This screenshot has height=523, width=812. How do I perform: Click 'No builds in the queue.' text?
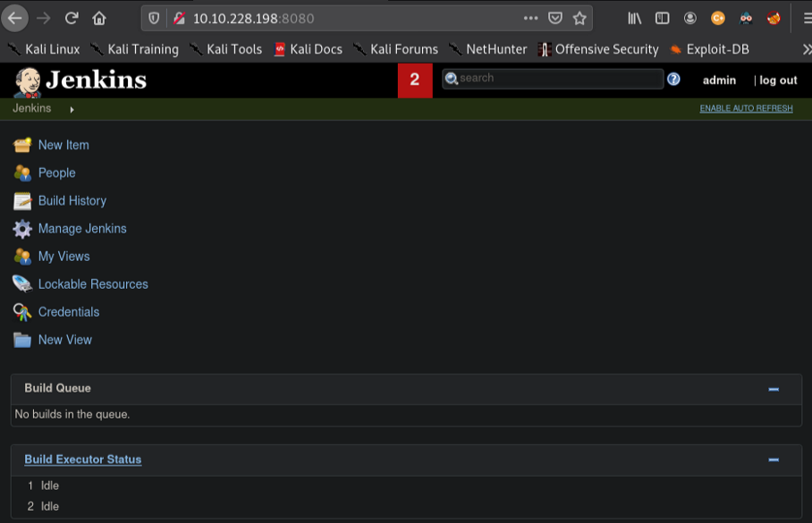[x=72, y=414]
